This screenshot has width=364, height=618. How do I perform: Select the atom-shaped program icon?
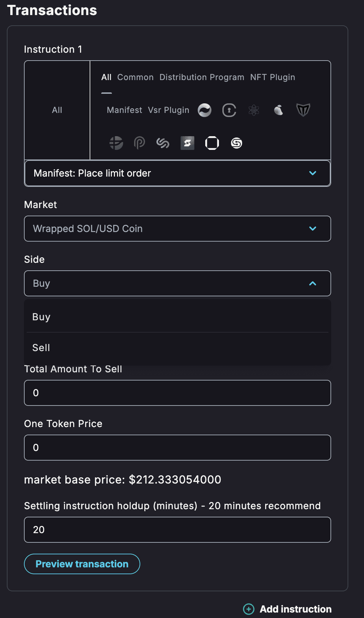coord(254,110)
